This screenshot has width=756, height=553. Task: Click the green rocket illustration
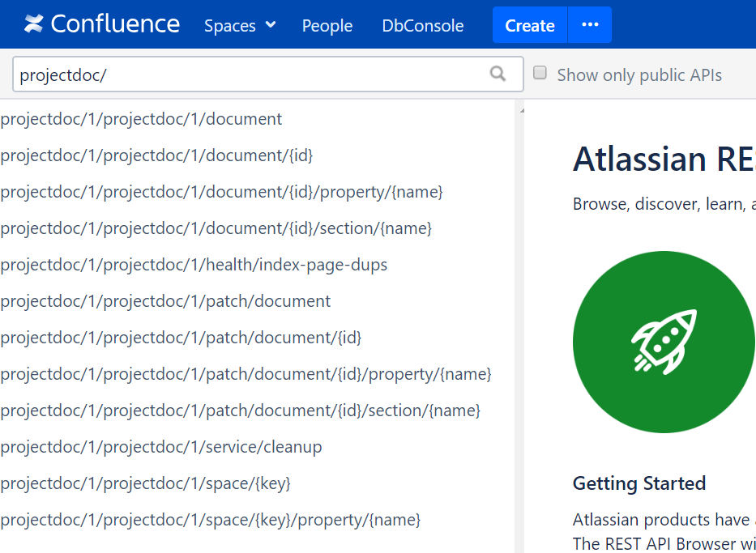[663, 342]
